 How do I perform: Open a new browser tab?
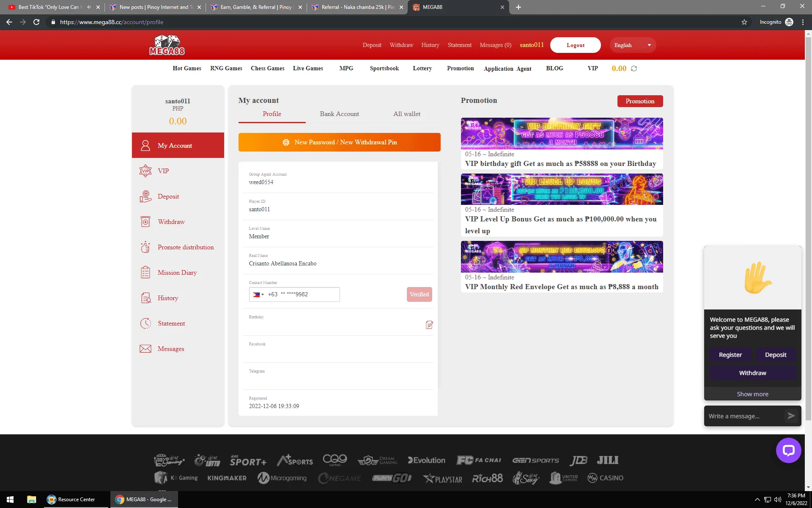coord(518,7)
